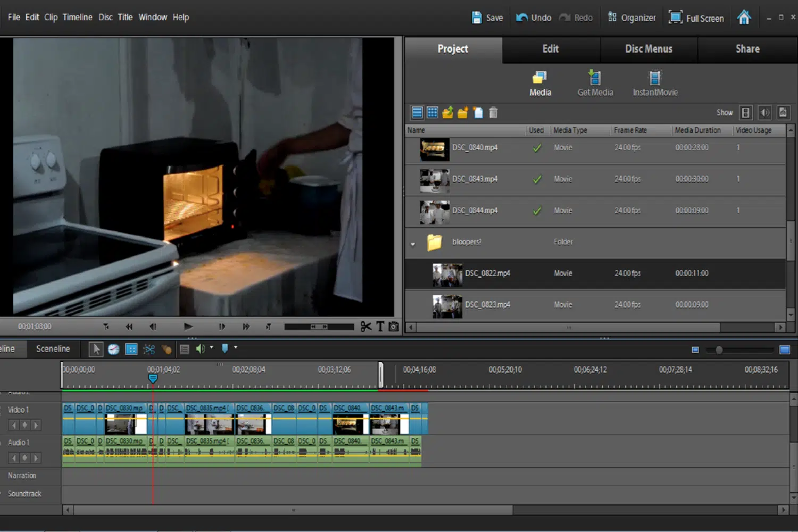Screen dimensions: 798x532
Task: Play the preview monitor
Action: [188, 327]
